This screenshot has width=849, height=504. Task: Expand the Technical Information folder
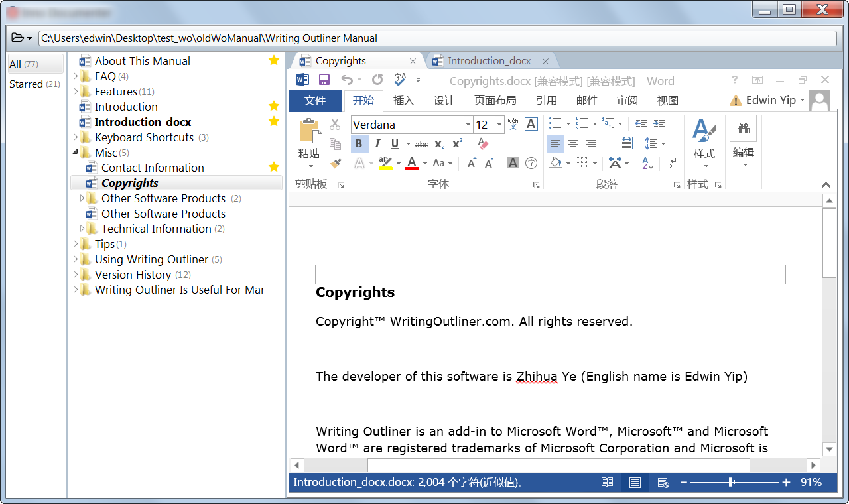point(82,229)
